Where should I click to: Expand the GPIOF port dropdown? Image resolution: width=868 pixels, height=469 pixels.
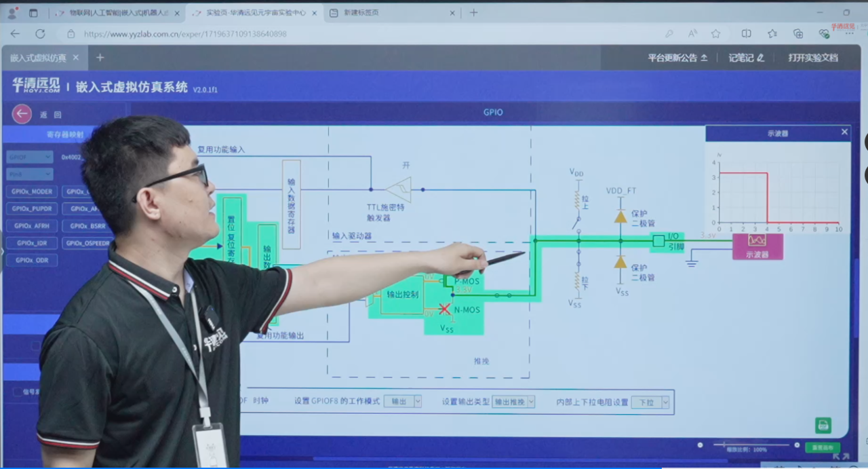[x=30, y=157]
